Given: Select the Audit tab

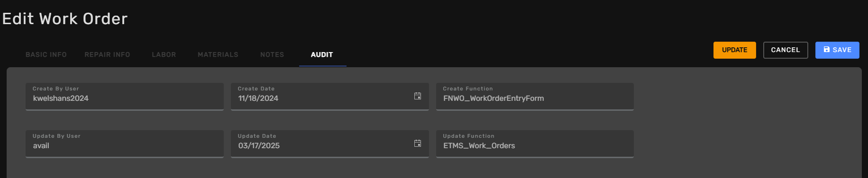Looking at the screenshot, I should tap(322, 54).
